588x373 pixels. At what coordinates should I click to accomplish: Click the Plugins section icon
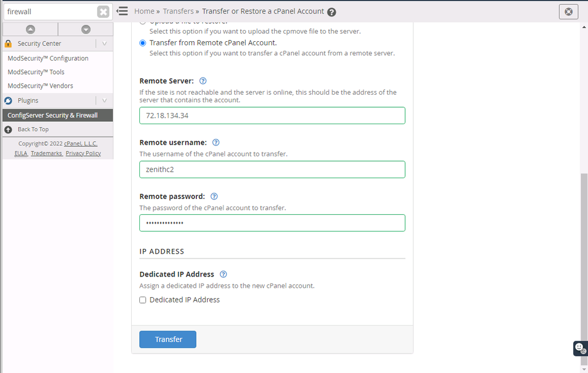coord(8,101)
